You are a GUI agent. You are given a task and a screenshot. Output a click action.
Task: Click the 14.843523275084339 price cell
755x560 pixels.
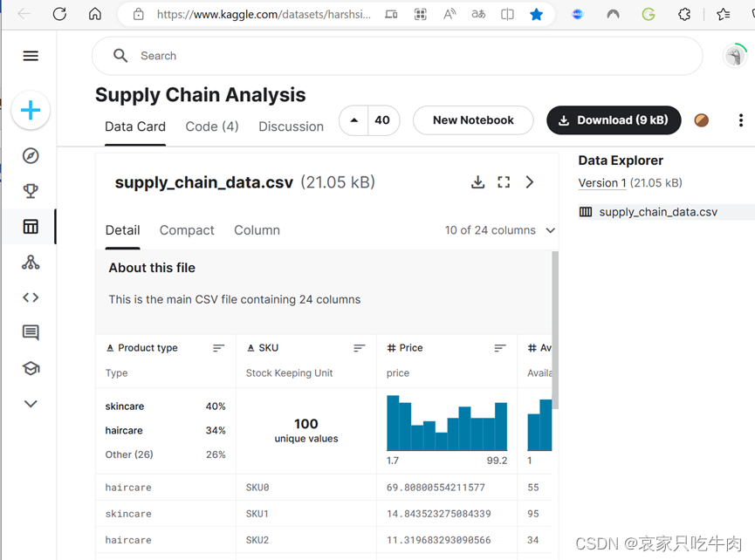click(447, 514)
